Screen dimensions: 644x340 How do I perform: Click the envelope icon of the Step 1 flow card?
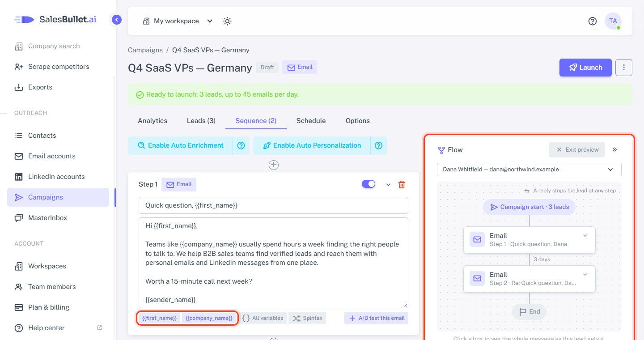click(x=477, y=240)
